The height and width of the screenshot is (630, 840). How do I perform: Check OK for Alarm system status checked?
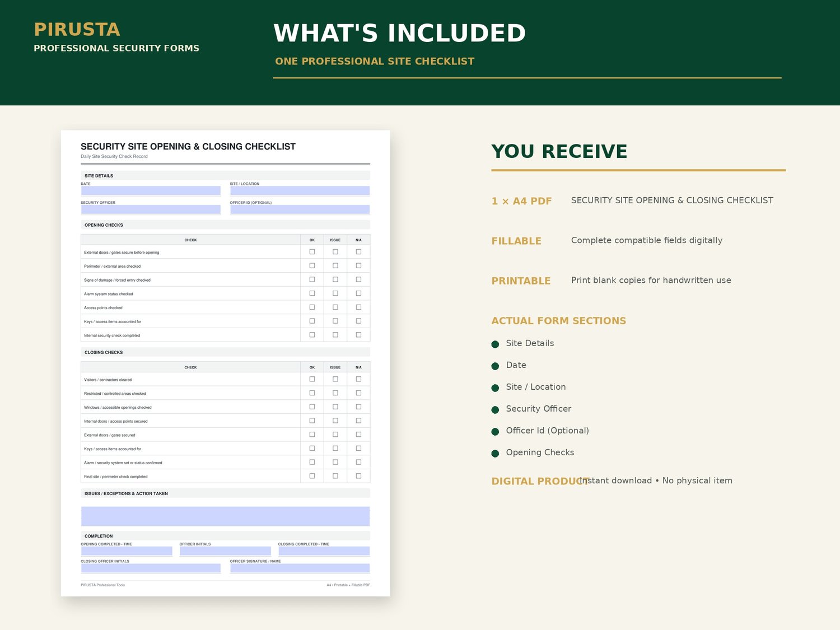point(312,293)
